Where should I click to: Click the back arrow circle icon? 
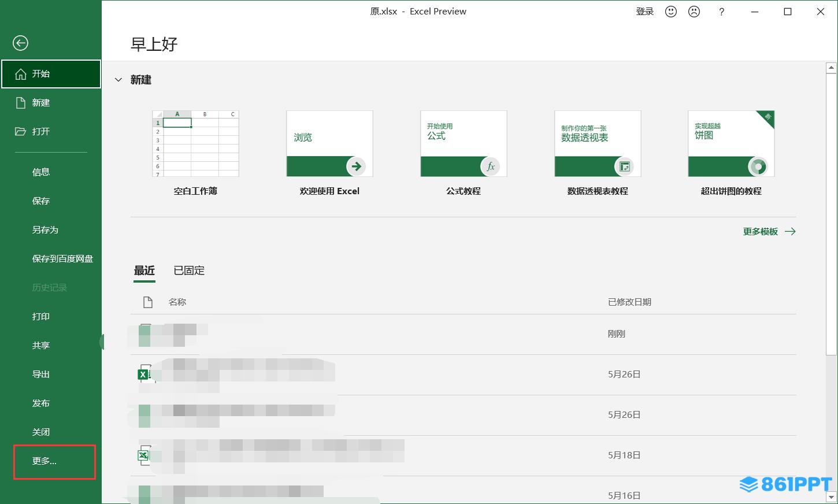coord(20,43)
